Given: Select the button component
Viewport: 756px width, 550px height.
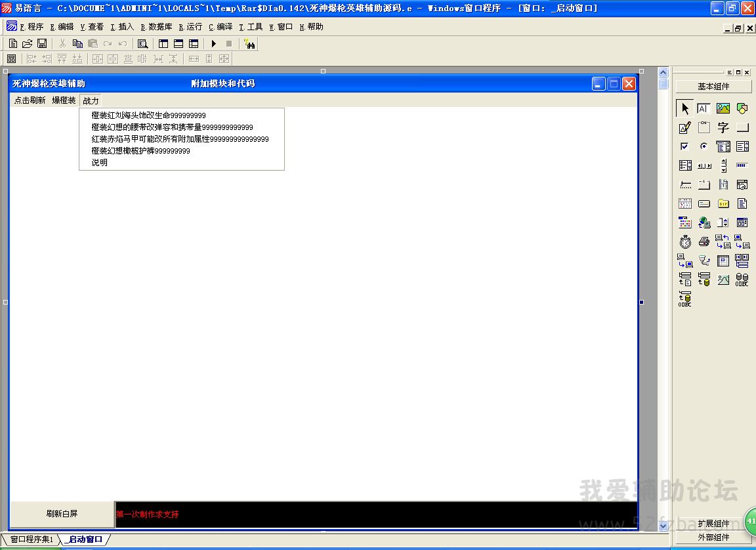Looking at the screenshot, I should pos(742,128).
